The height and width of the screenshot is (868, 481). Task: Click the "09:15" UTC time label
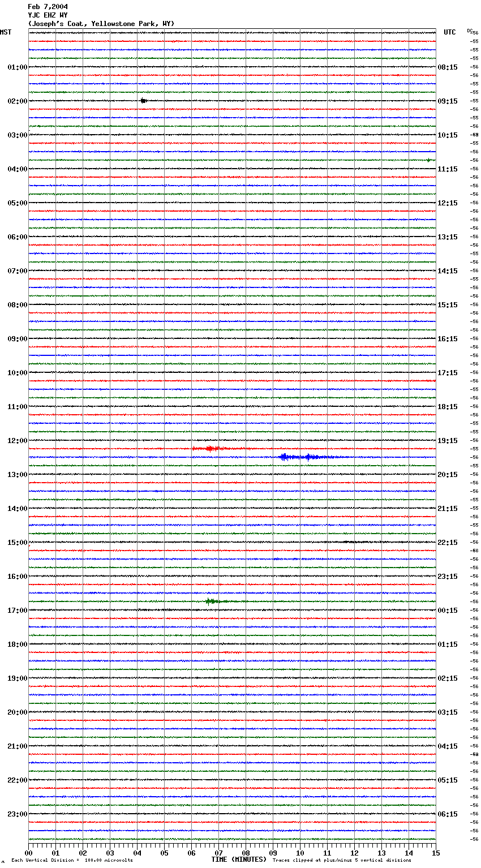[x=448, y=101]
